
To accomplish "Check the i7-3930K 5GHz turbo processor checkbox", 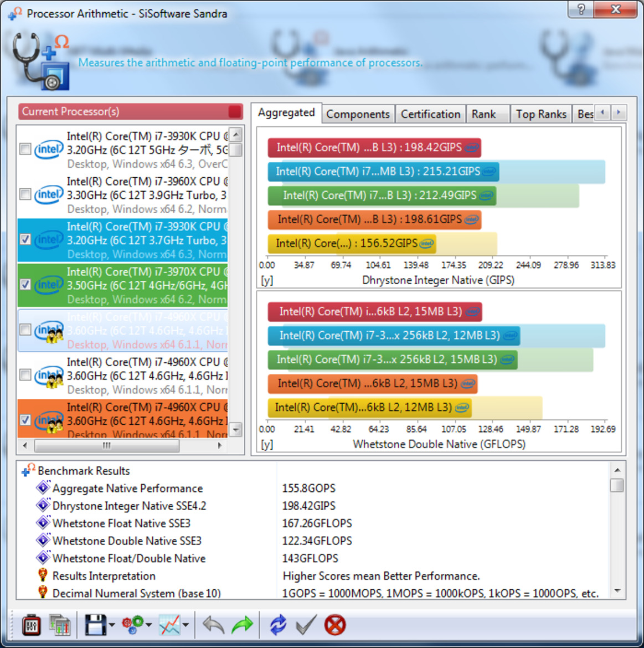I will [x=25, y=149].
